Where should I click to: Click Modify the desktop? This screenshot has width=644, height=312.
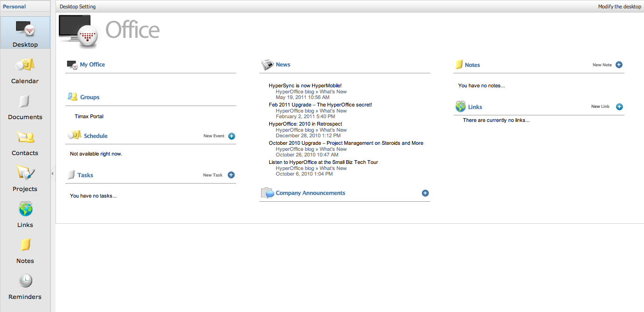click(x=620, y=7)
